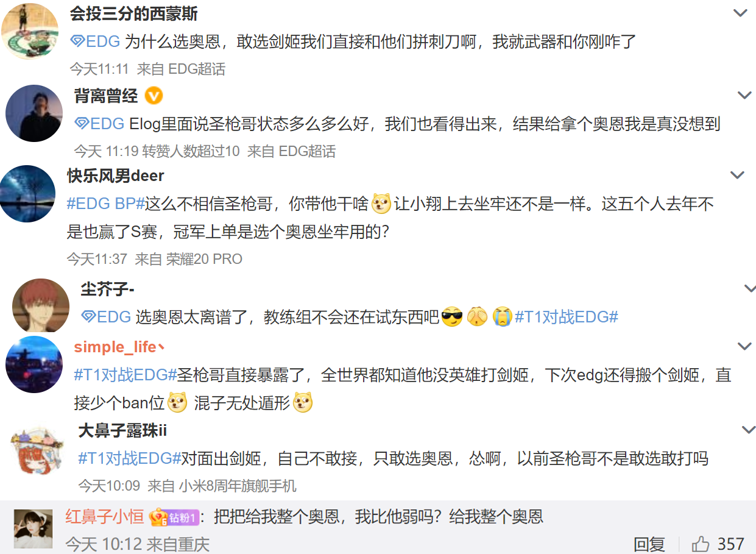This screenshot has width=756, height=554.
Task: Click the diamond EDG icon in 尘芥子- post
Action: coord(88,316)
